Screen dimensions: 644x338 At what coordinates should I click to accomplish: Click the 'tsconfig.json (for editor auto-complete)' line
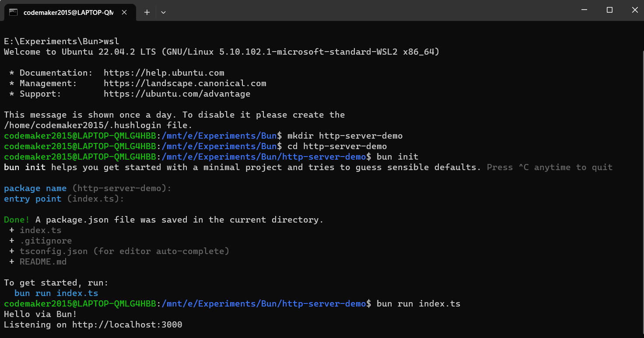point(125,251)
